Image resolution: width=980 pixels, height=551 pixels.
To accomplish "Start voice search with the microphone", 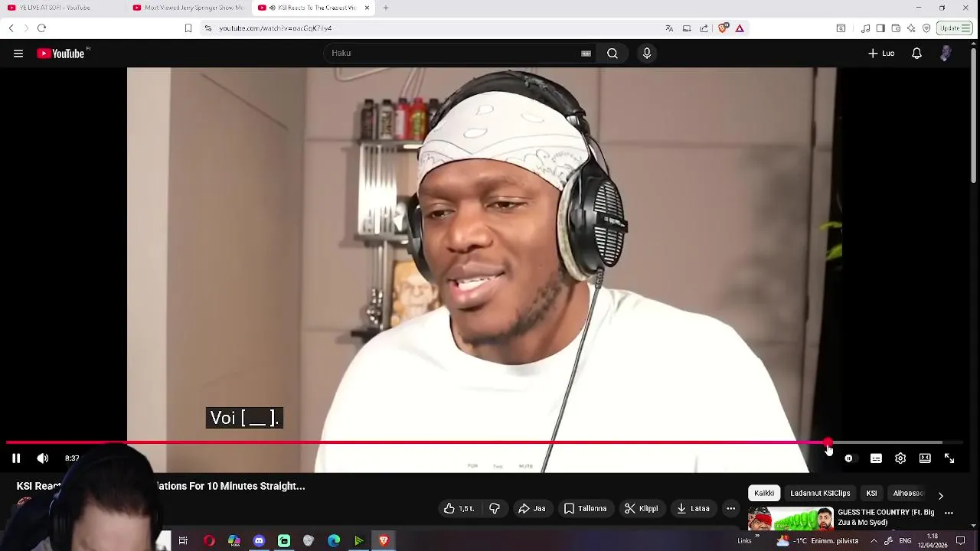I will click(x=647, y=54).
